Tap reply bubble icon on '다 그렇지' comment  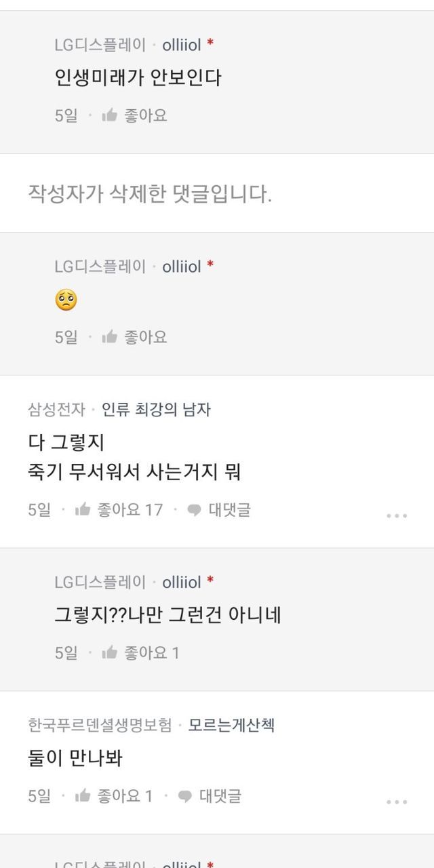tap(194, 511)
